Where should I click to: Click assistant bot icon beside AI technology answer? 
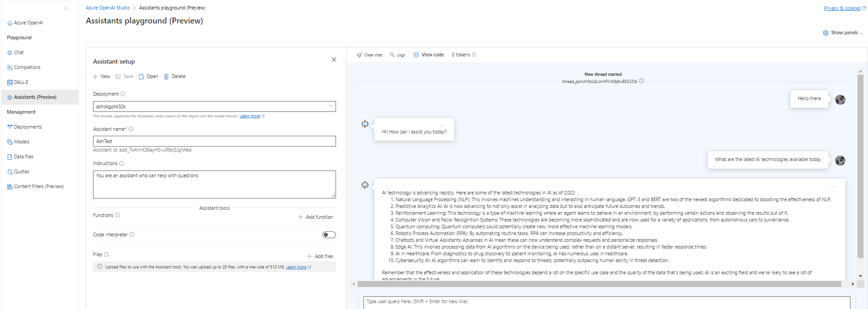365,185
